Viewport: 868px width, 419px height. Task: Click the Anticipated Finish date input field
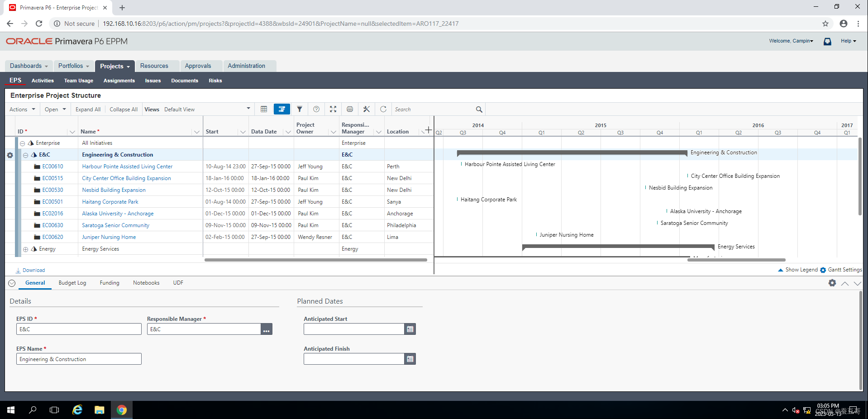(353, 359)
